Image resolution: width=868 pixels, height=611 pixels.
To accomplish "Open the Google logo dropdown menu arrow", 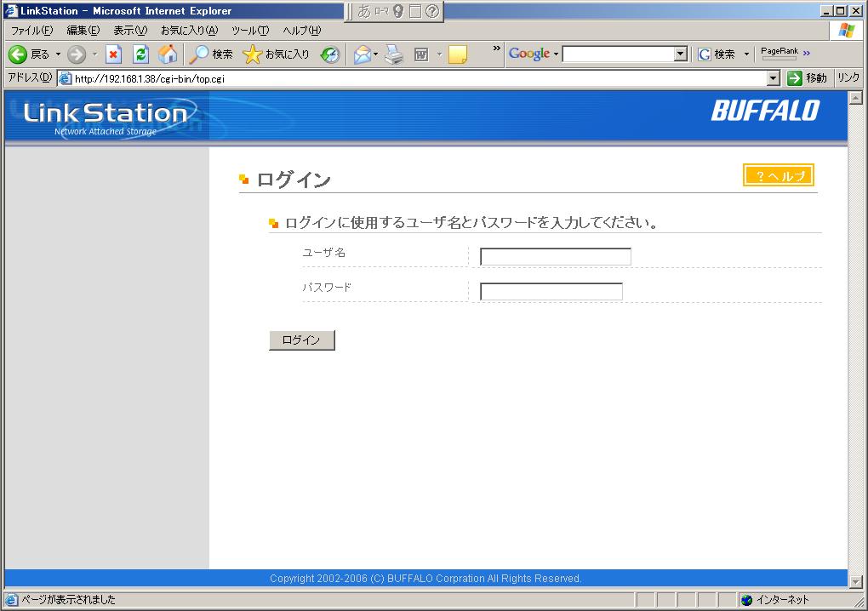I will pos(556,54).
